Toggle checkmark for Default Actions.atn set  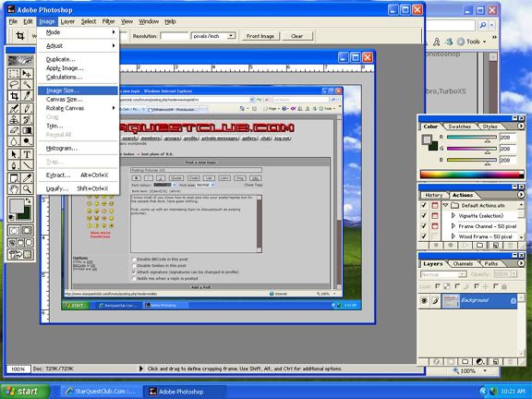(424, 205)
